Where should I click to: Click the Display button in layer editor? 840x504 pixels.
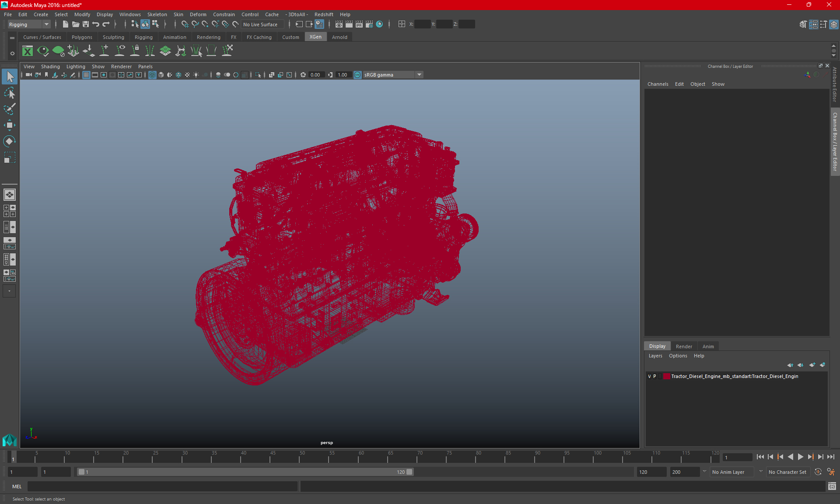tap(657, 346)
